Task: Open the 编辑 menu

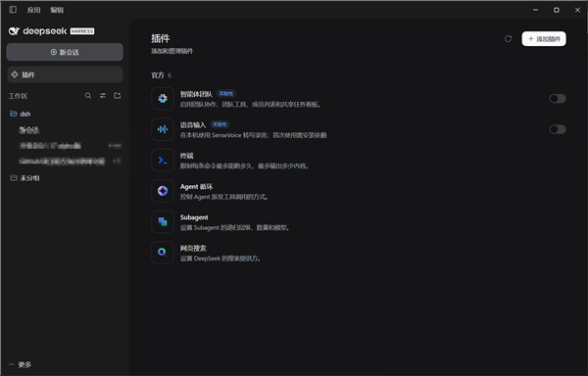Action: (57, 10)
